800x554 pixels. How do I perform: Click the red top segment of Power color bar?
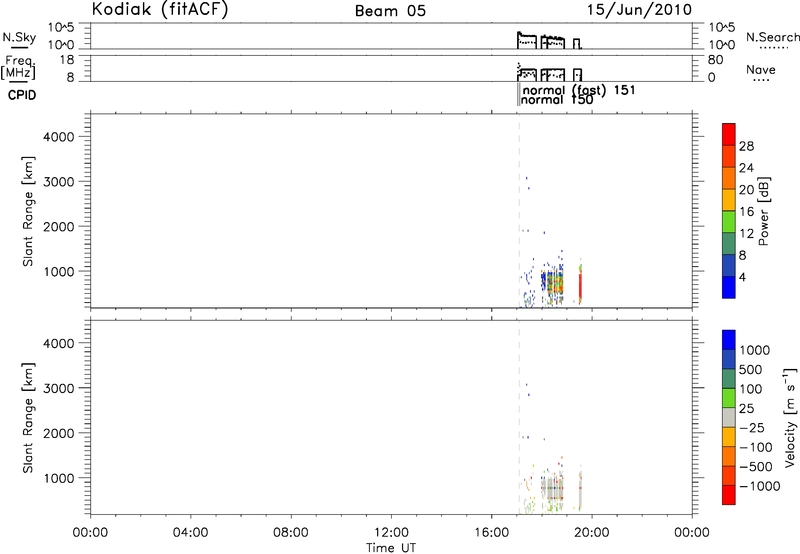coord(729,134)
